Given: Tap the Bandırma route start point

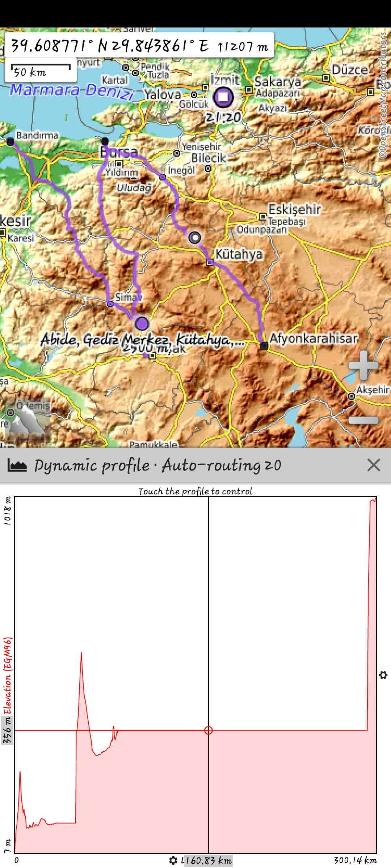Looking at the screenshot, I should click(x=10, y=142).
